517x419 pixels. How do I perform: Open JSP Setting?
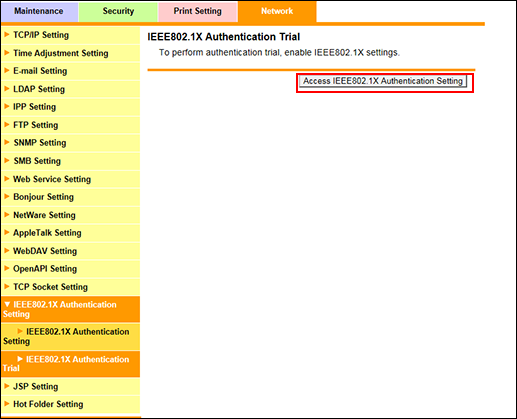tap(71, 387)
